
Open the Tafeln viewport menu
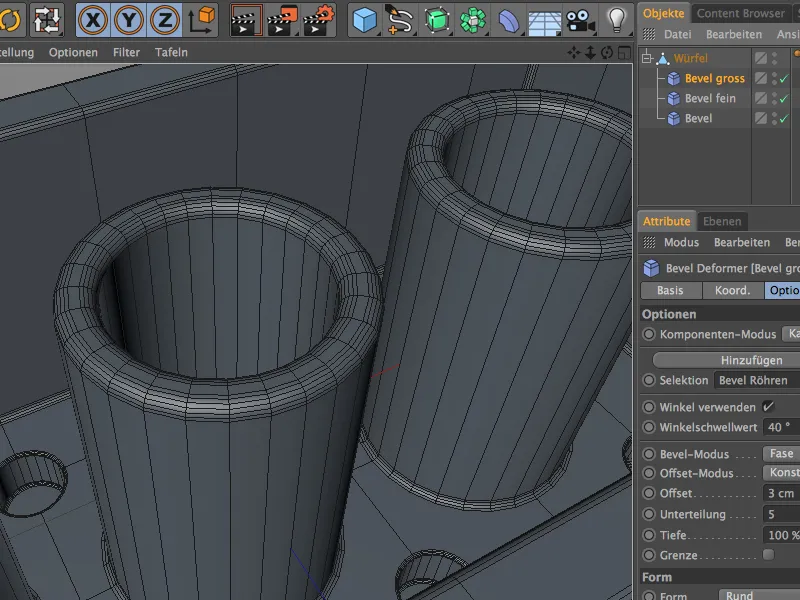tap(171, 52)
